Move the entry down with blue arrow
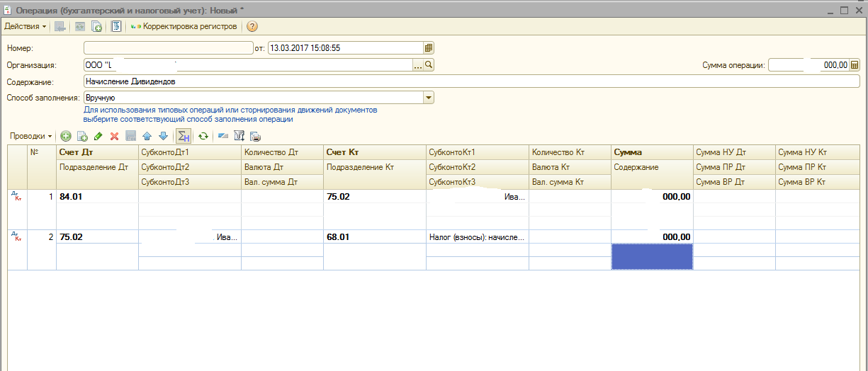The image size is (868, 371). (x=162, y=136)
